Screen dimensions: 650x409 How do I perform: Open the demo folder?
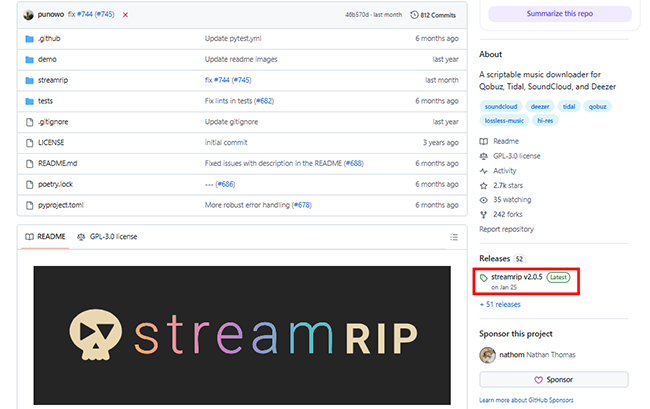tap(47, 59)
